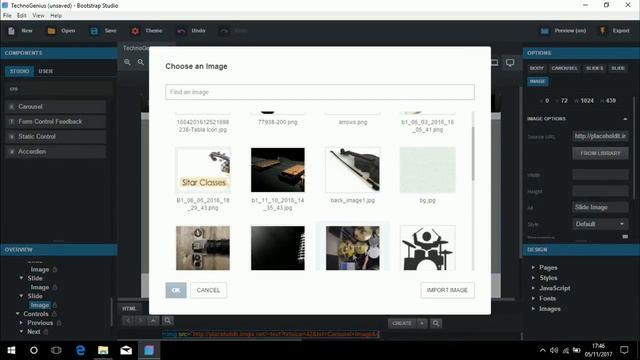Click the zoom out magnifier above the canvas
640x360 pixels.
click(140, 62)
